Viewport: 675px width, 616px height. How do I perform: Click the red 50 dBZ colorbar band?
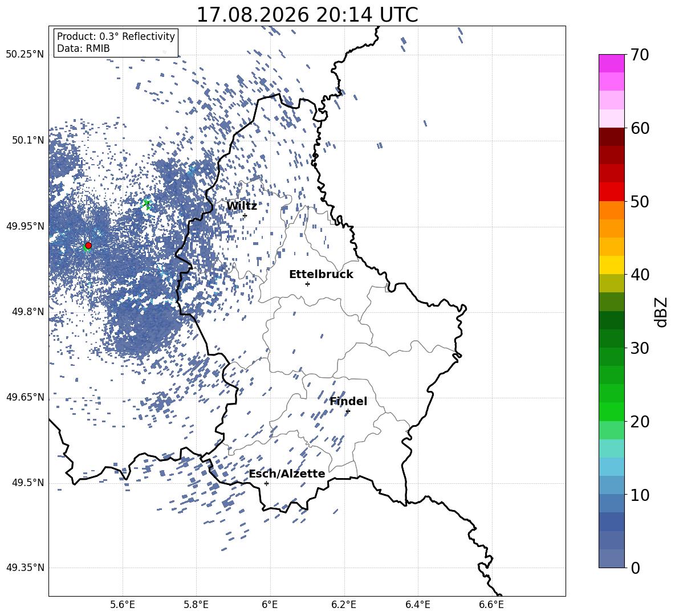click(x=612, y=192)
